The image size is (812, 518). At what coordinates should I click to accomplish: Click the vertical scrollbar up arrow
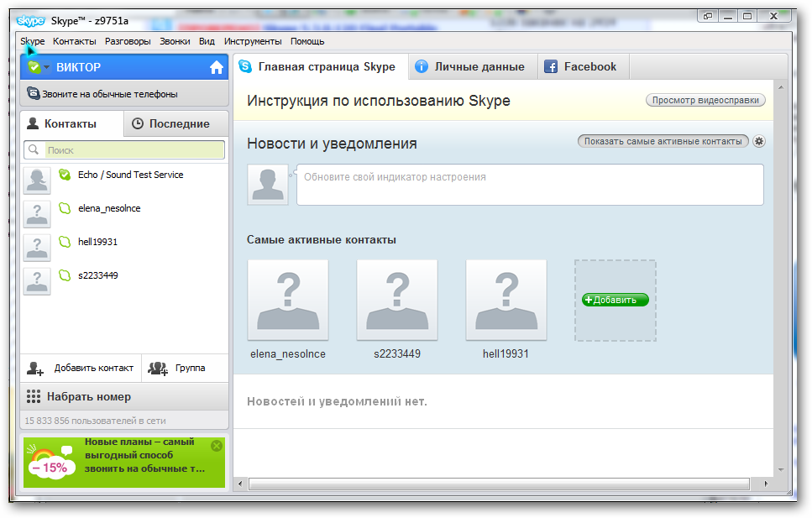780,87
